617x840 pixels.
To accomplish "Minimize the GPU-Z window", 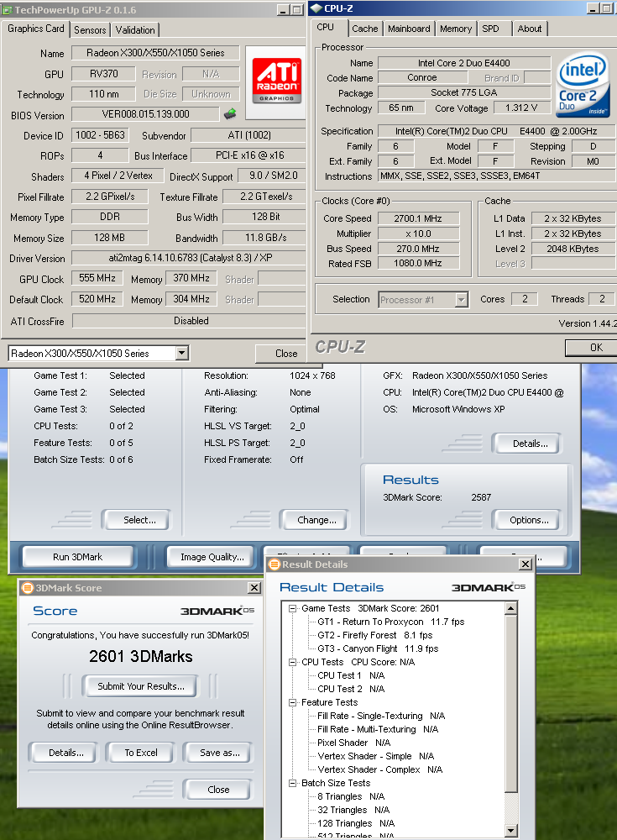I will point(284,9).
